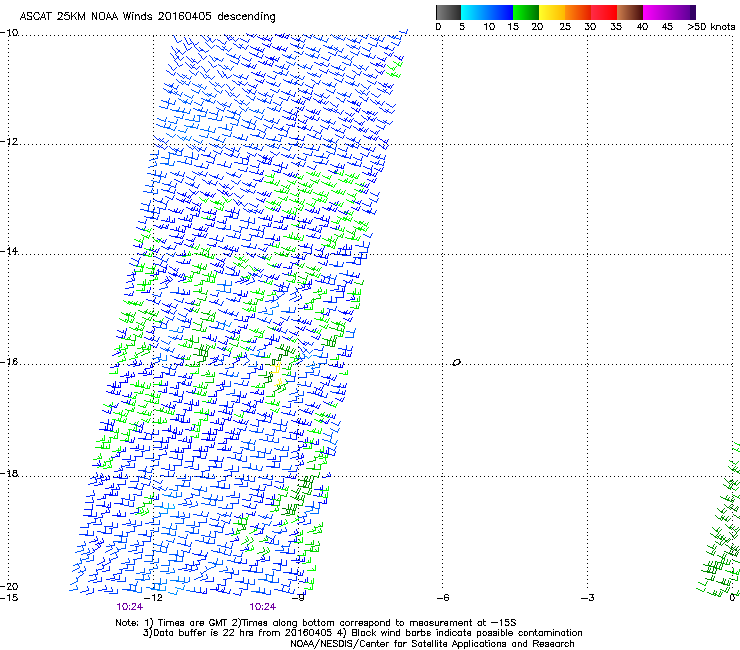Select the '-20' latitude axis label
This screenshot has width=740, height=650.
click(9, 586)
